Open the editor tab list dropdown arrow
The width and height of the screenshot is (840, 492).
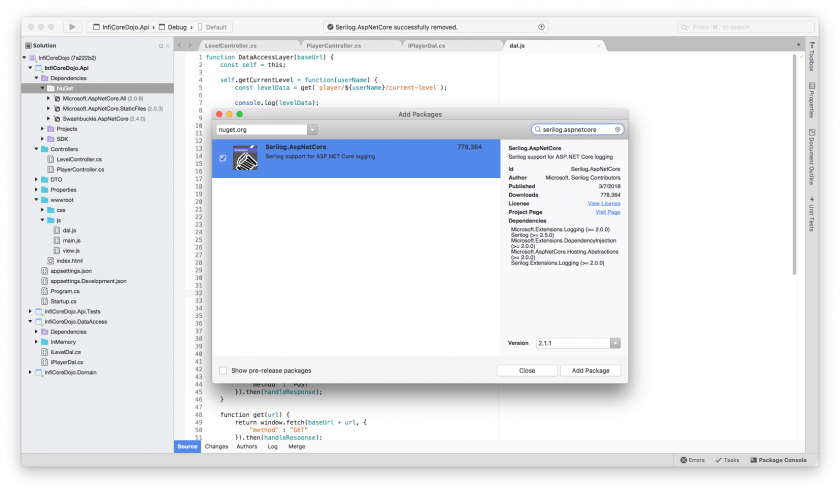pos(798,46)
